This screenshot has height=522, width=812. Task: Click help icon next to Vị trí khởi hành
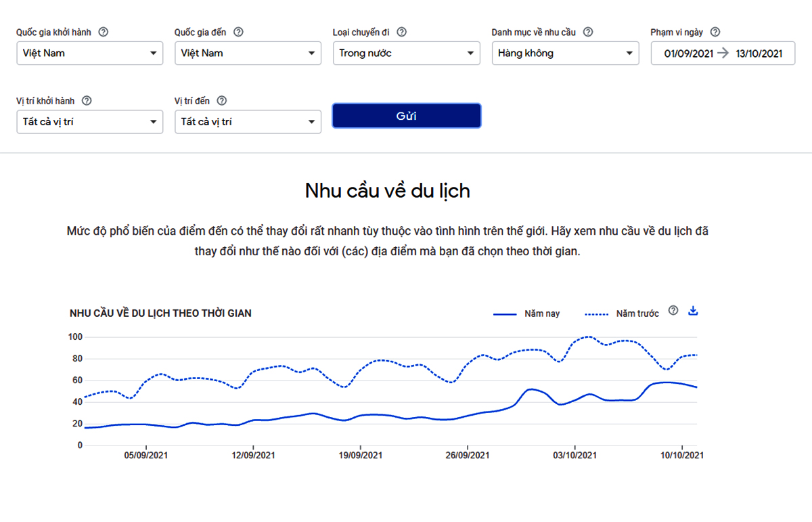click(87, 101)
